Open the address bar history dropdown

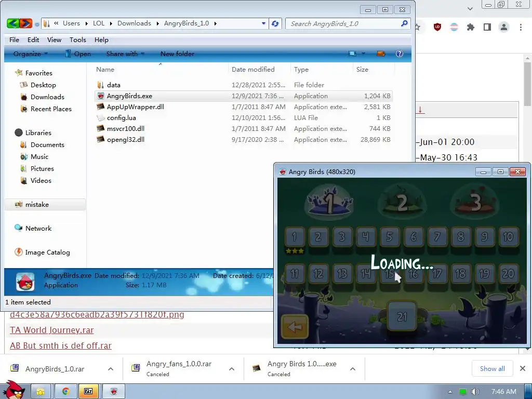click(263, 23)
